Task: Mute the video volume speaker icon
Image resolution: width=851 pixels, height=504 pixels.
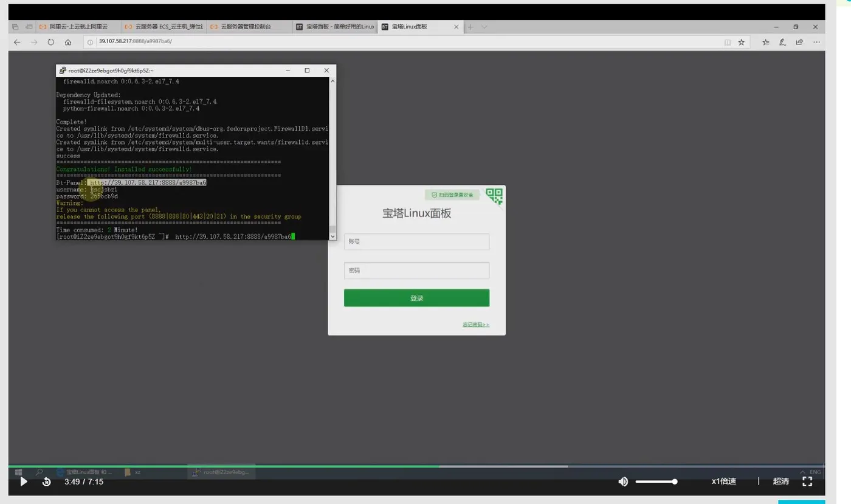Action: pos(623,482)
